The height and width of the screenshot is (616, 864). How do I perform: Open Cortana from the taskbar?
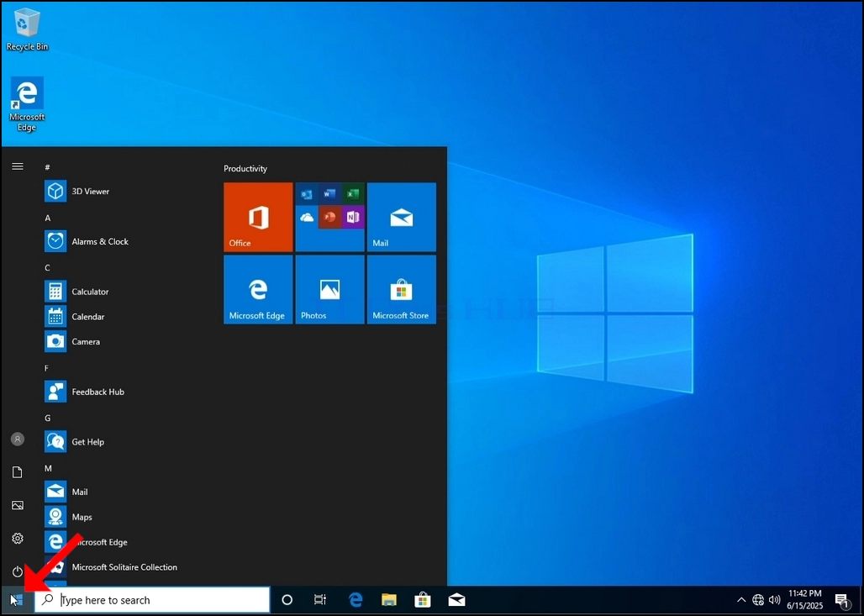[287, 600]
